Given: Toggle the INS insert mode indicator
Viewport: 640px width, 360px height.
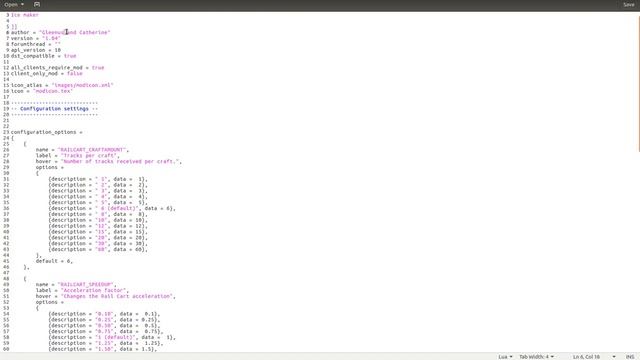Looking at the screenshot, I should pos(630,357).
